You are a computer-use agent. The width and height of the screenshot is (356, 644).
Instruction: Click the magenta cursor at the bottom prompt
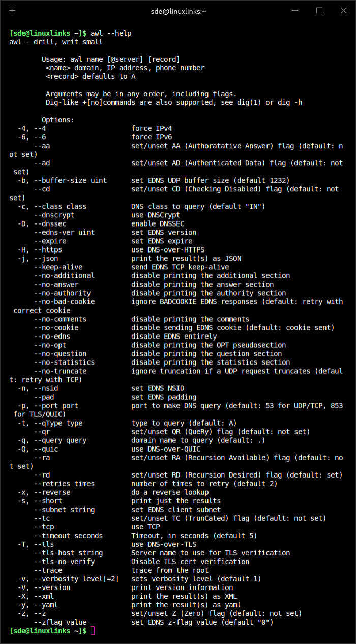coord(92,631)
